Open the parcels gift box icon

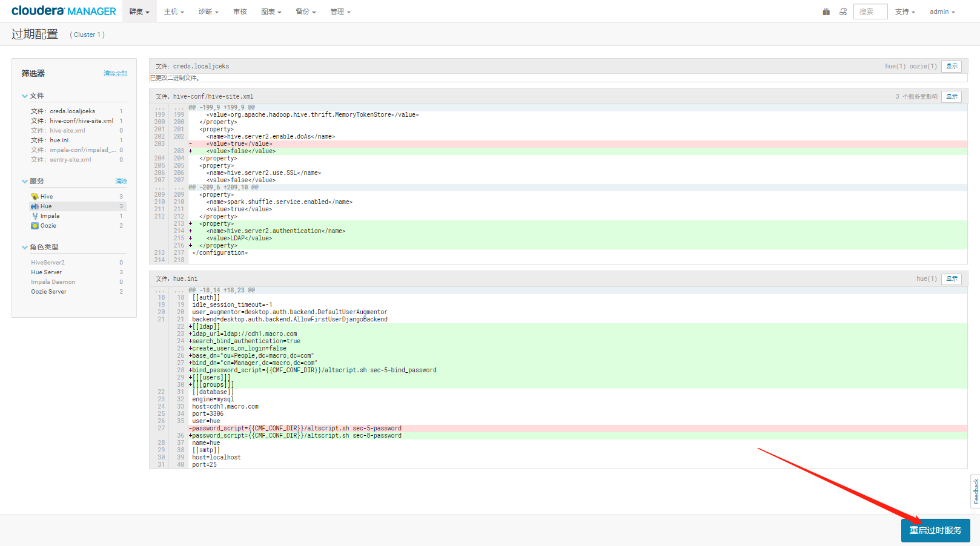pyautogui.click(x=826, y=12)
